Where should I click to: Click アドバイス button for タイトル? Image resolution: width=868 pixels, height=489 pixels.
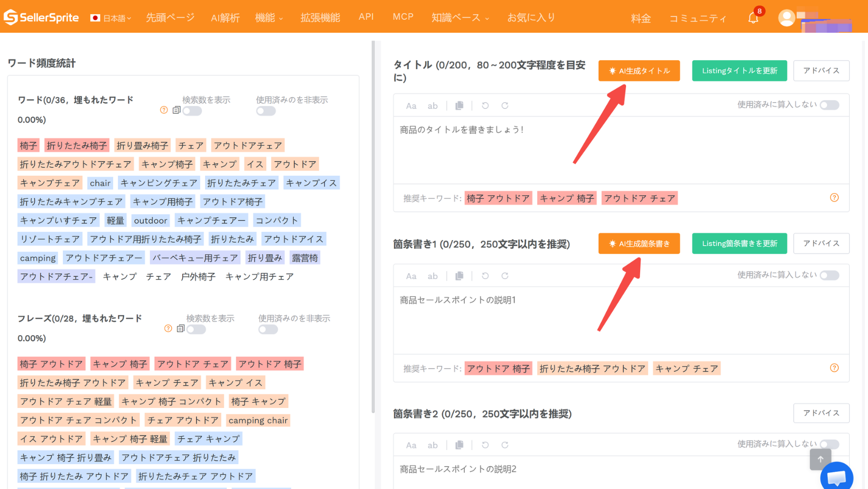point(821,71)
